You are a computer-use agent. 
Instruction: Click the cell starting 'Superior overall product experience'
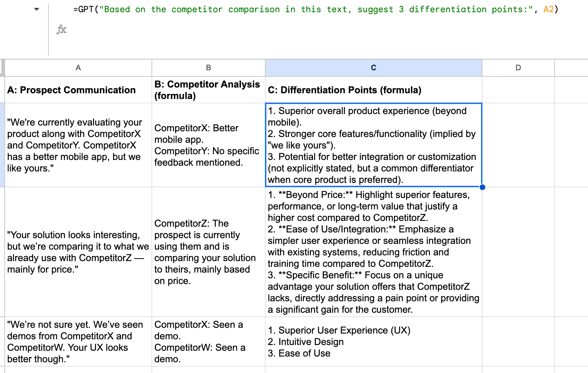[373, 145]
